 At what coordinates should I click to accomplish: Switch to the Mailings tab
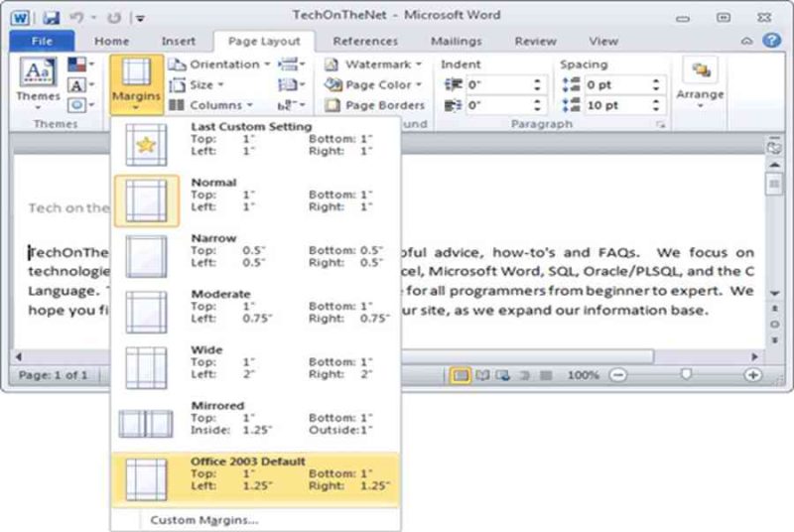[457, 41]
